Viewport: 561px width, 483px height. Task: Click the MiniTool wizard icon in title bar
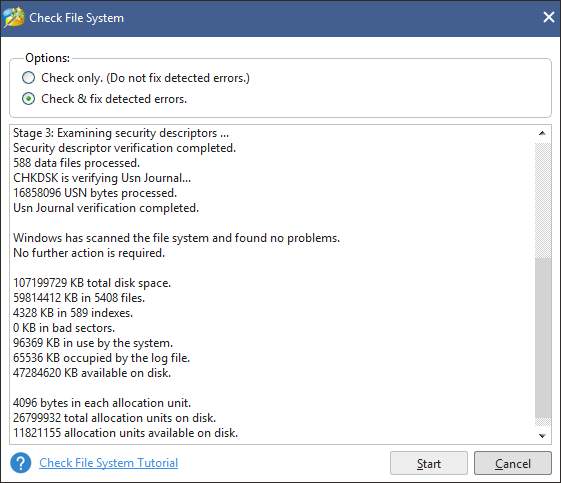click(x=14, y=17)
